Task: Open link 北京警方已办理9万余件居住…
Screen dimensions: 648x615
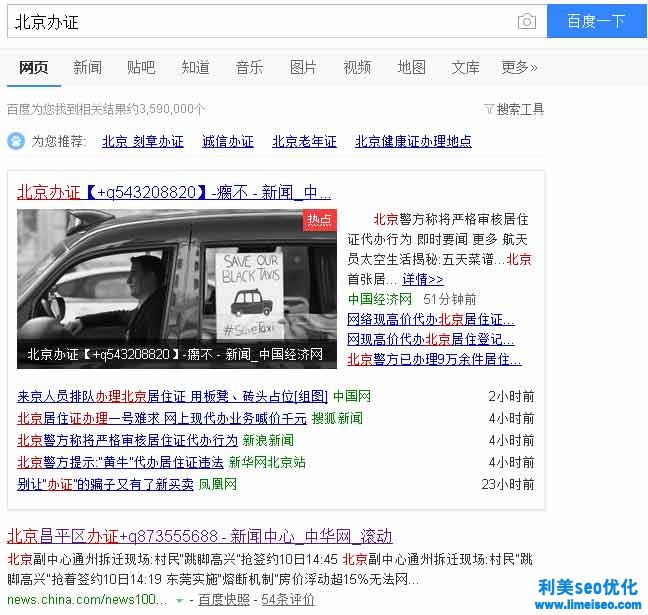Action: 434,360
